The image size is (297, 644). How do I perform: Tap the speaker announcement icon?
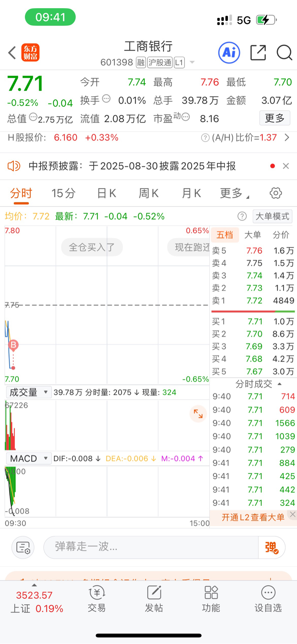click(x=14, y=166)
